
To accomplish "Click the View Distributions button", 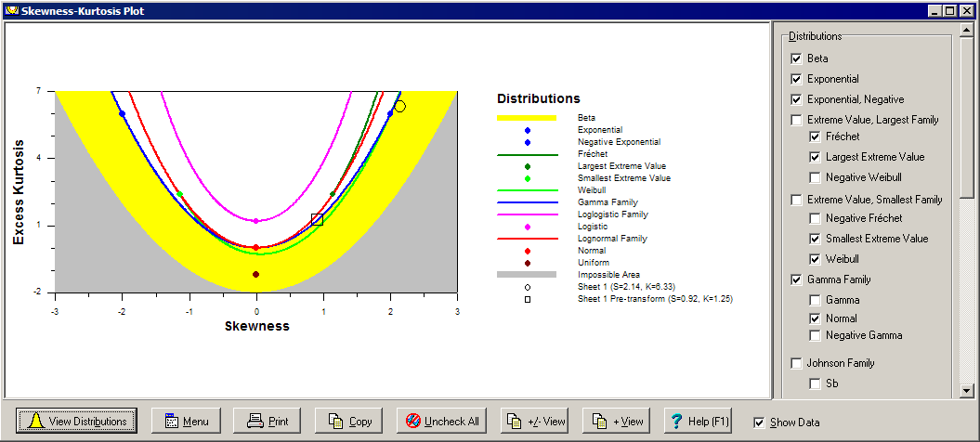I will pos(76,421).
